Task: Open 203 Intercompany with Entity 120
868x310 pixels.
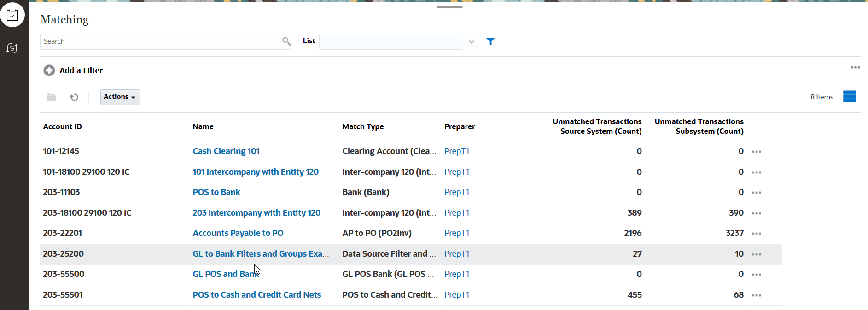Action: tap(256, 213)
